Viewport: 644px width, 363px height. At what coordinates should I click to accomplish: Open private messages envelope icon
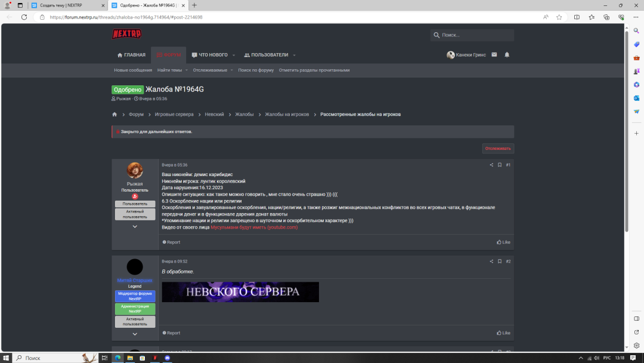(x=494, y=55)
